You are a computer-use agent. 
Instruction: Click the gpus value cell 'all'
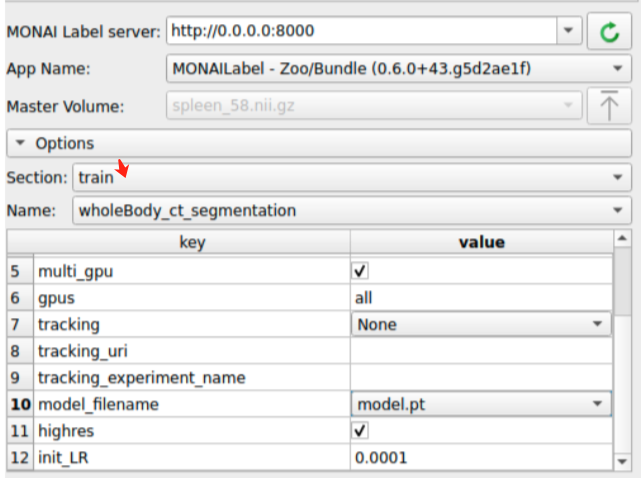coord(481,298)
